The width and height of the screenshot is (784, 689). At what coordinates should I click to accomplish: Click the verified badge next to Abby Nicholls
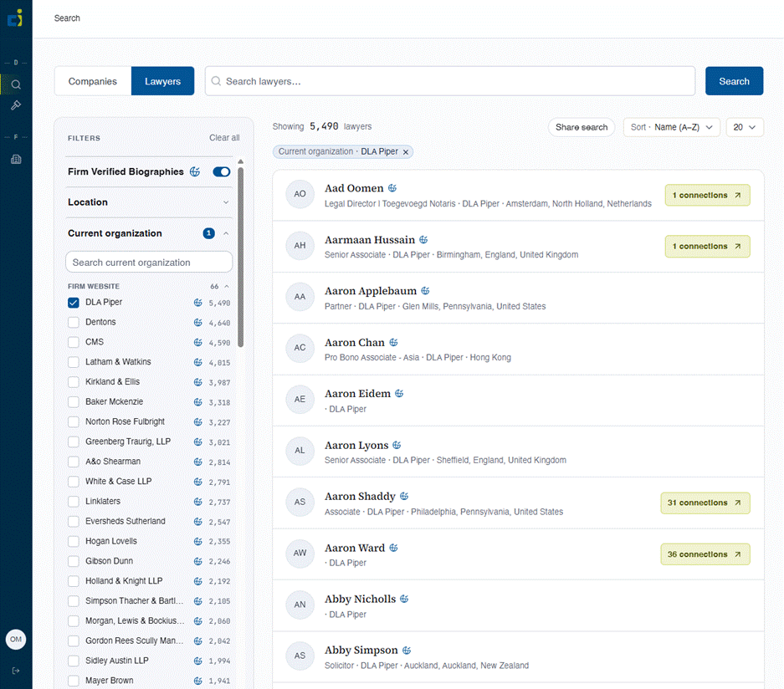pyautogui.click(x=404, y=599)
